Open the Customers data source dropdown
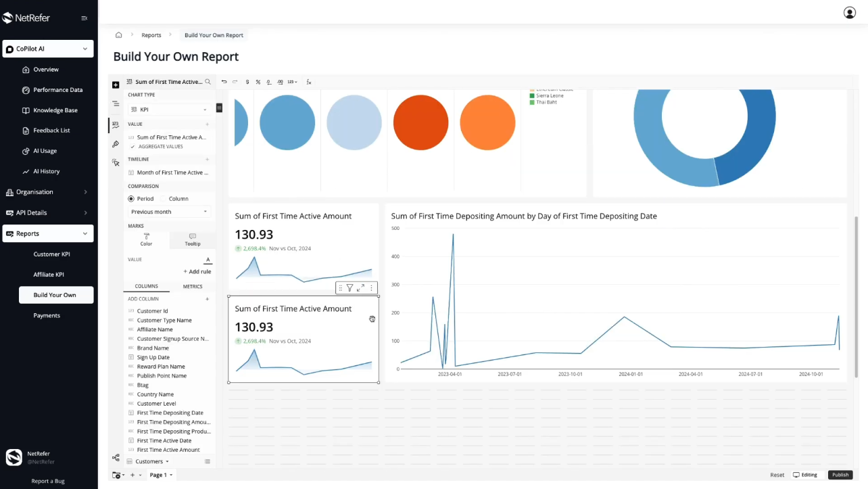Viewport: 868px width, 489px height. (x=149, y=461)
